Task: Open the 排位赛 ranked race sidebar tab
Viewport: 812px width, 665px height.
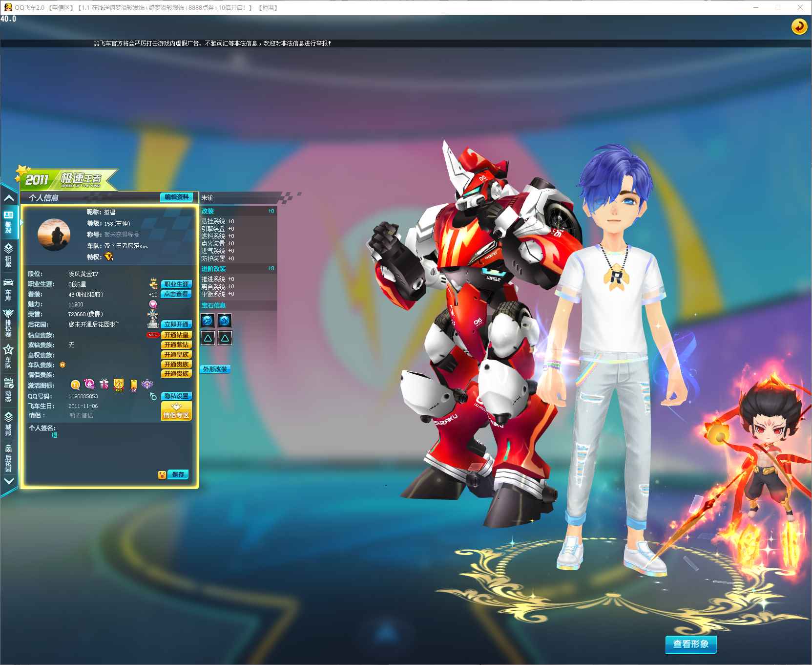Action: point(8,323)
